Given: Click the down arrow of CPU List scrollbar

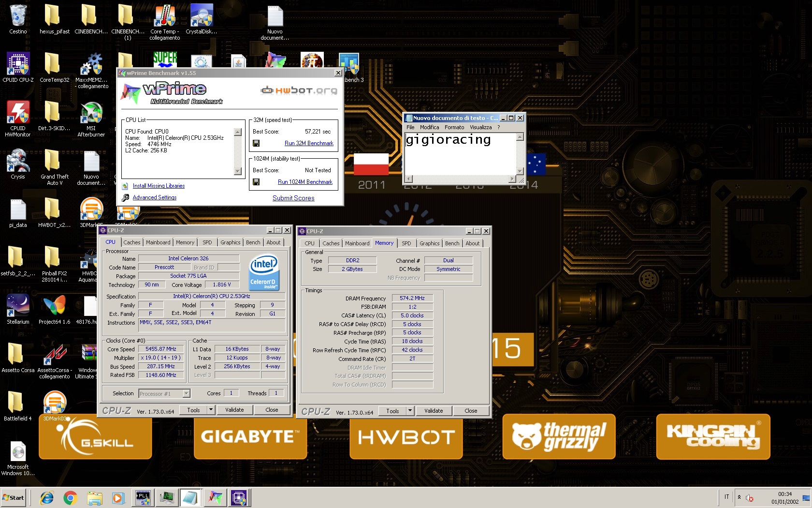Looking at the screenshot, I should tap(237, 171).
